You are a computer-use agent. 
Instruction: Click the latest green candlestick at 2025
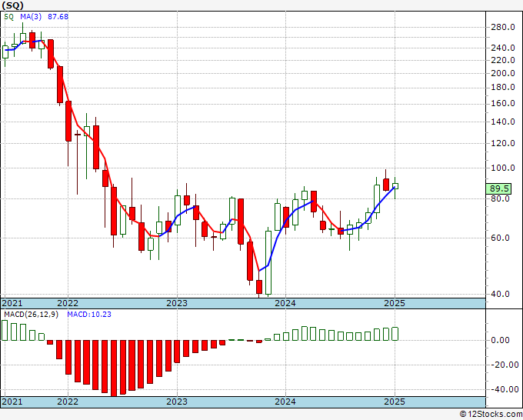pyautogui.click(x=395, y=186)
